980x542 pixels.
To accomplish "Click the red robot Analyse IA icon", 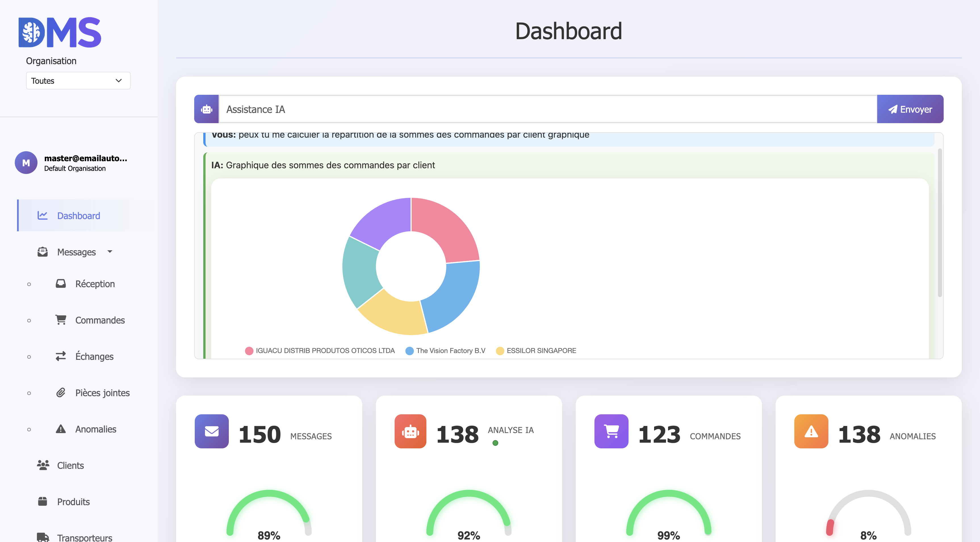I will [410, 431].
